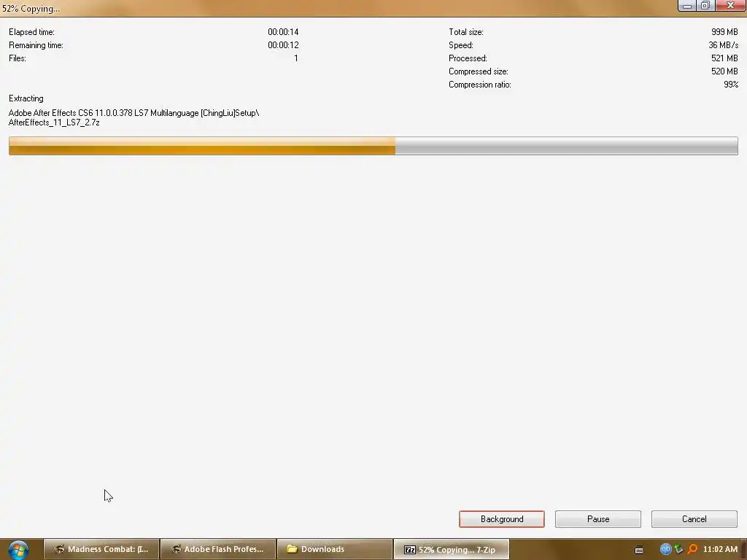
Task: Click the Remaining time value 00:00:12
Action: click(x=283, y=45)
